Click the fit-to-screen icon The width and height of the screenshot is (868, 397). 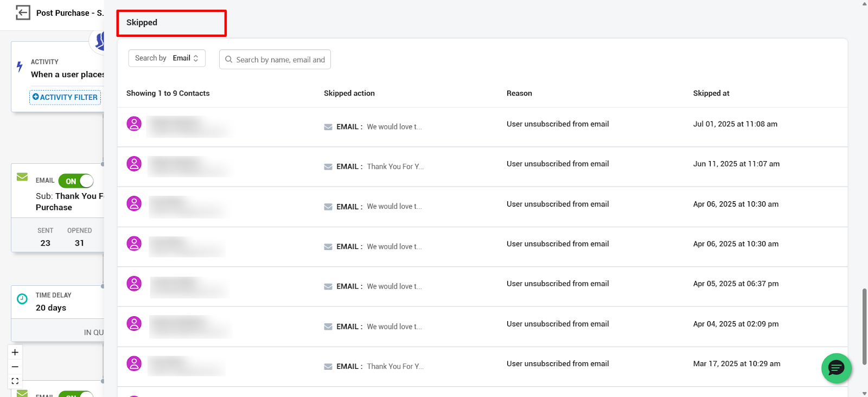click(15, 381)
